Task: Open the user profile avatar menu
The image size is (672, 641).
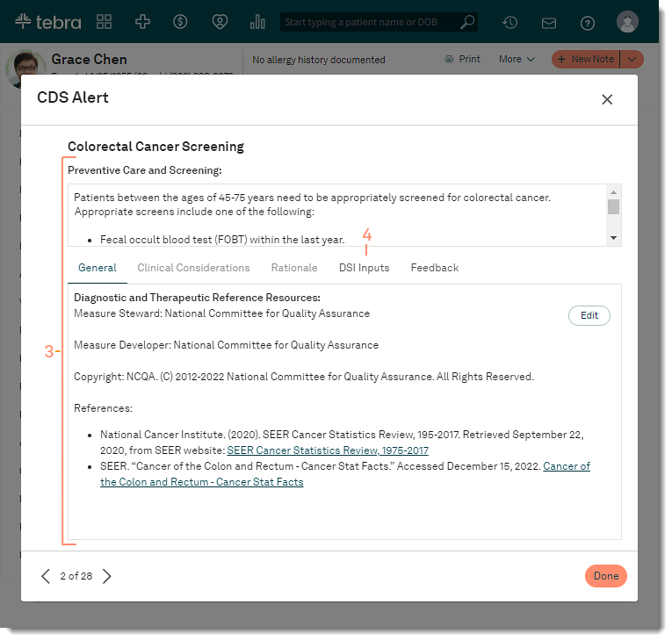Action: click(627, 22)
